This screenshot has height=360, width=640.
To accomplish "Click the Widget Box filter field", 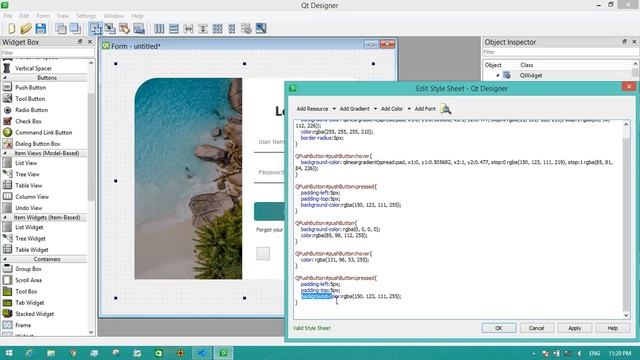I will click(47, 53).
